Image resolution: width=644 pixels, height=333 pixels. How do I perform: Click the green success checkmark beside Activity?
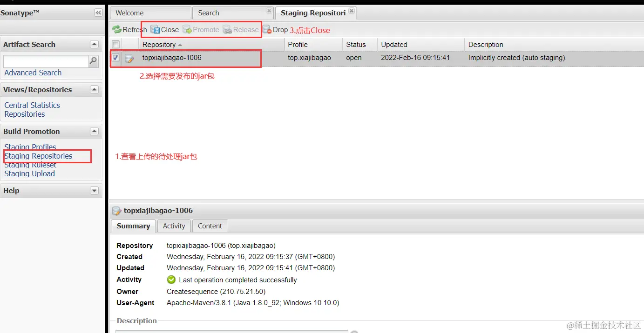coord(171,280)
